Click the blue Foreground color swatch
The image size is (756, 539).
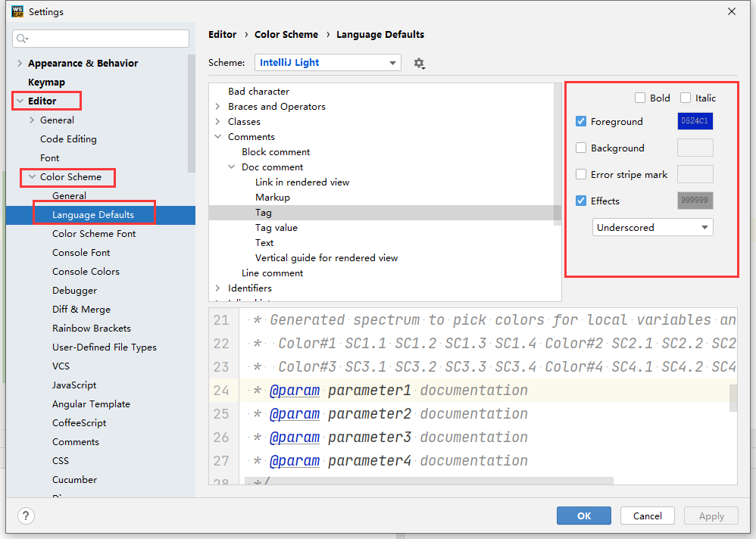tap(695, 121)
